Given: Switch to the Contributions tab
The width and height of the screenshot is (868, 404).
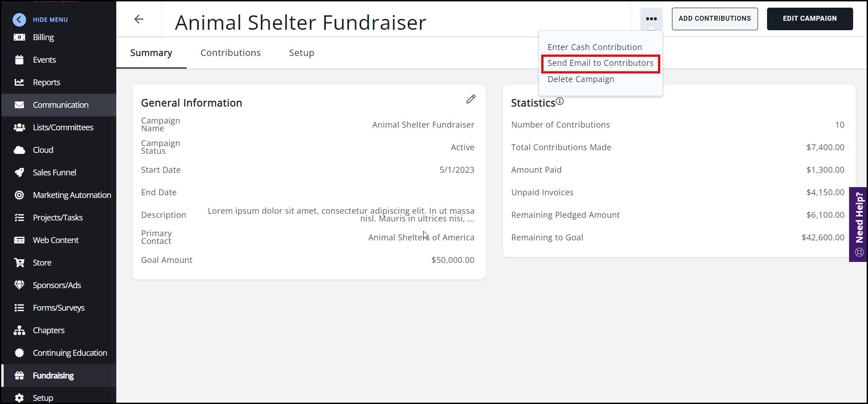Looking at the screenshot, I should click(230, 53).
